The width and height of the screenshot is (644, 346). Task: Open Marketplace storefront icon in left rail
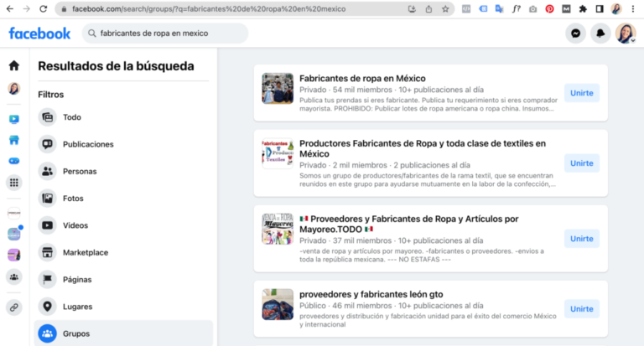[14, 140]
